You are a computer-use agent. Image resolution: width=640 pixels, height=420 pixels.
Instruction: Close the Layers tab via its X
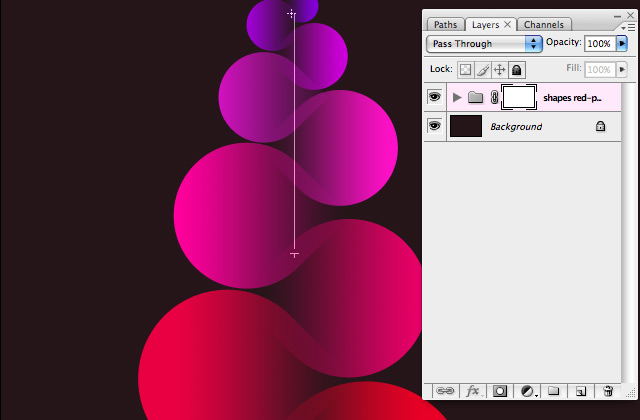coord(507,24)
